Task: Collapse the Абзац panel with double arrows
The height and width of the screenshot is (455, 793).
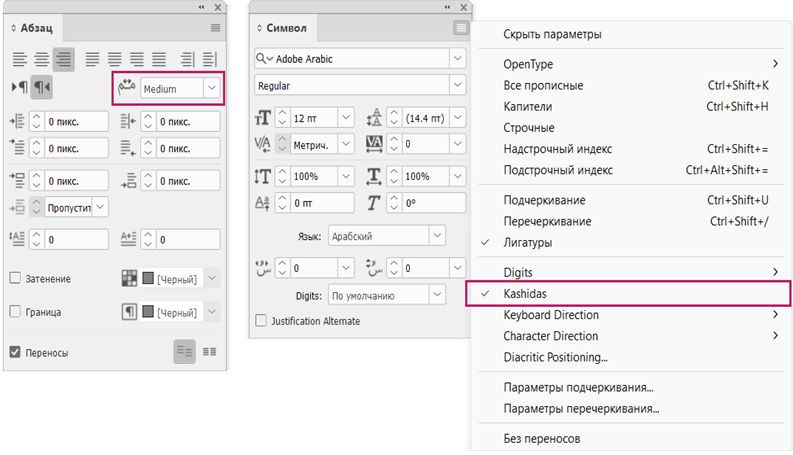Action: (201, 7)
